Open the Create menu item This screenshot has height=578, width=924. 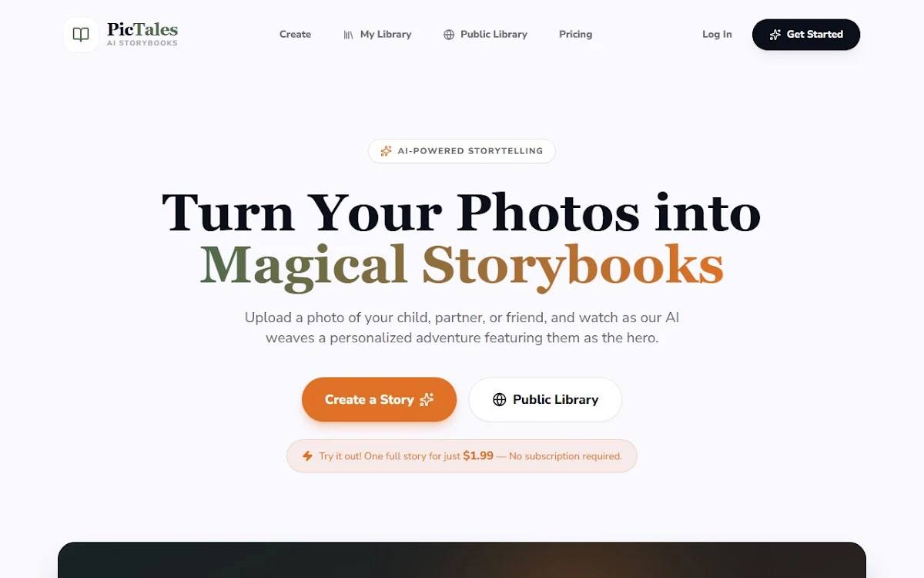point(295,35)
